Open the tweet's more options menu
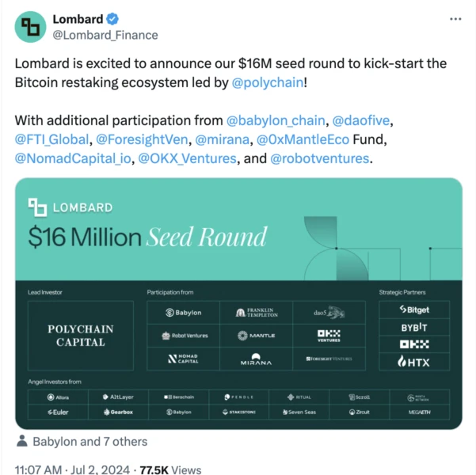 pos(455,18)
